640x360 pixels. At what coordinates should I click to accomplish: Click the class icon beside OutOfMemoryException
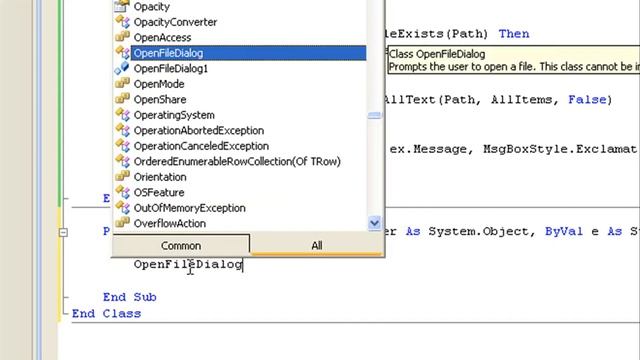point(122,208)
